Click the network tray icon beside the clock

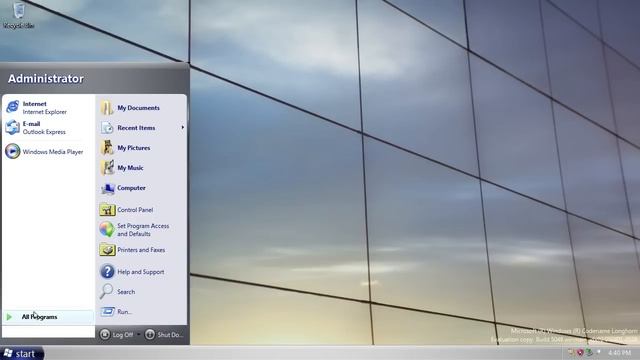tap(589, 352)
